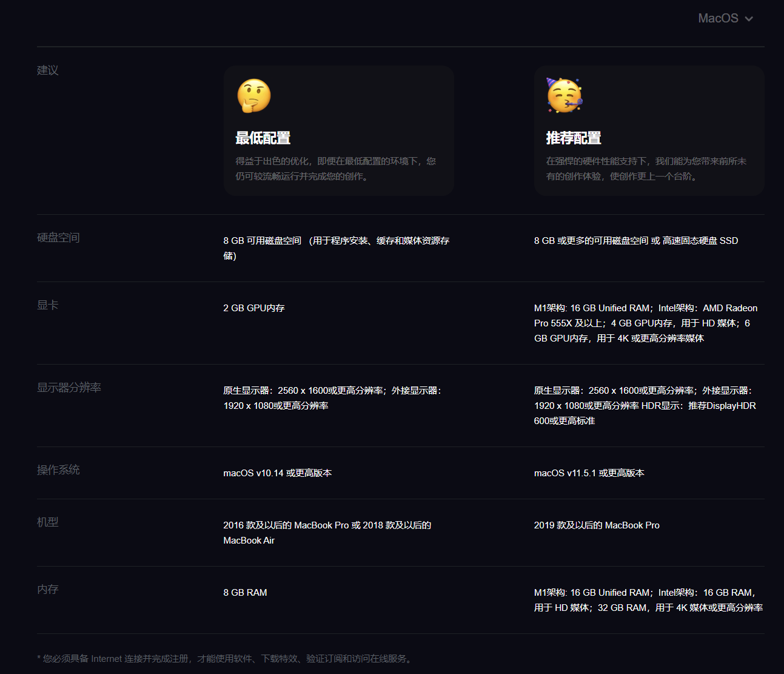Click the 最低配置 card description text

pos(335,169)
